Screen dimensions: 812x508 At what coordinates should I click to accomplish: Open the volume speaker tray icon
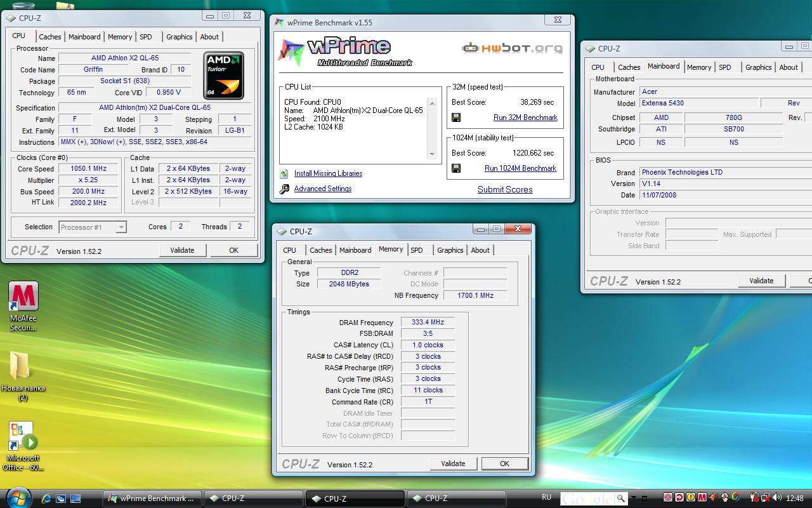tap(776, 497)
